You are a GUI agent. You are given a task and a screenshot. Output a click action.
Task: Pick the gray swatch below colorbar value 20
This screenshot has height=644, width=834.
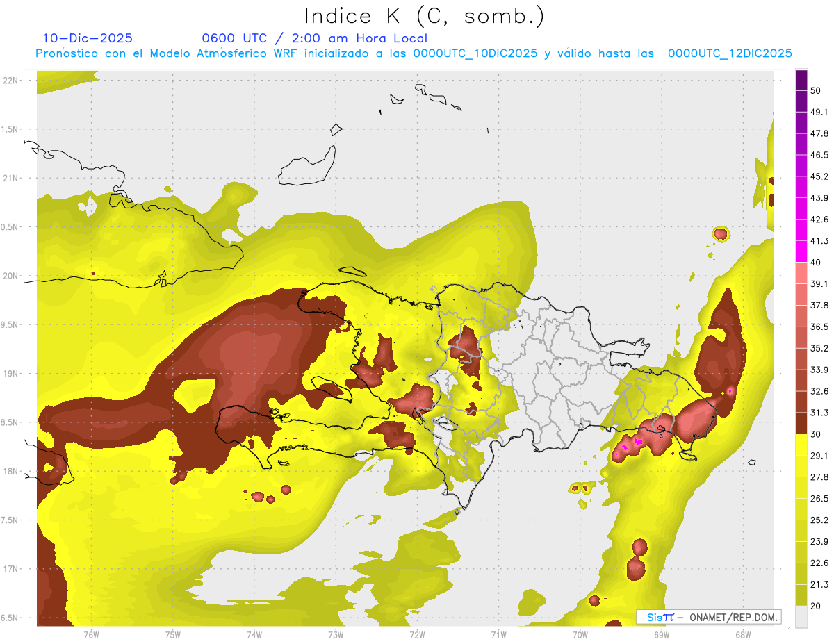coord(801,617)
